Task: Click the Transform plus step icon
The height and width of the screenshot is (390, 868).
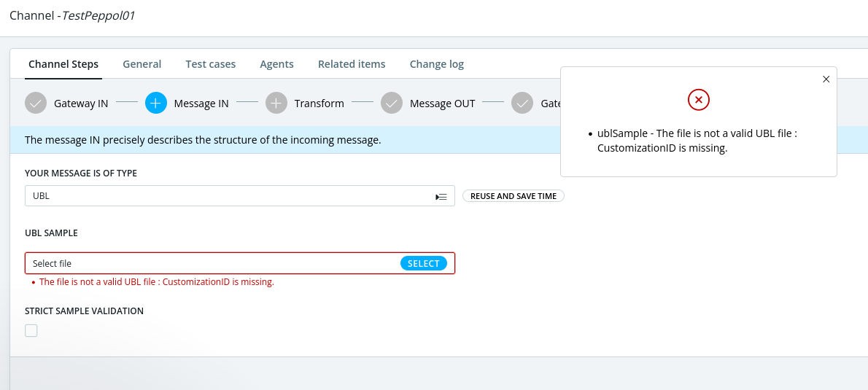Action: tap(276, 104)
